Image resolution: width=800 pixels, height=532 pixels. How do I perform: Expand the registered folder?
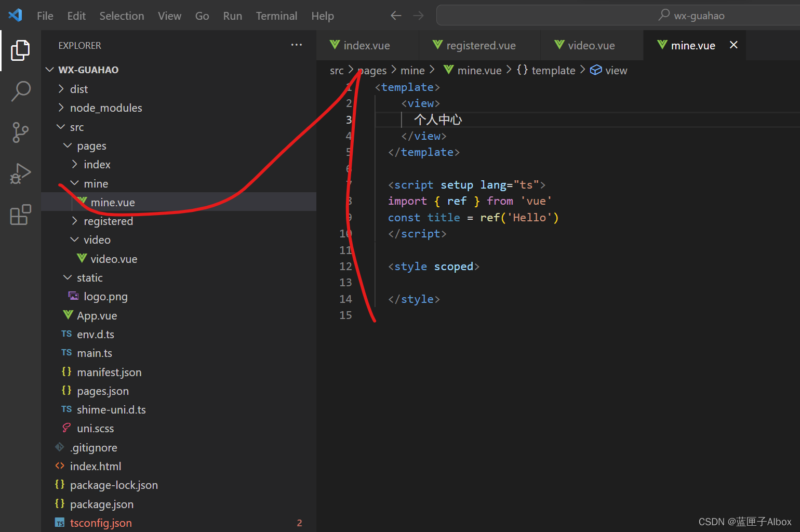click(75, 221)
